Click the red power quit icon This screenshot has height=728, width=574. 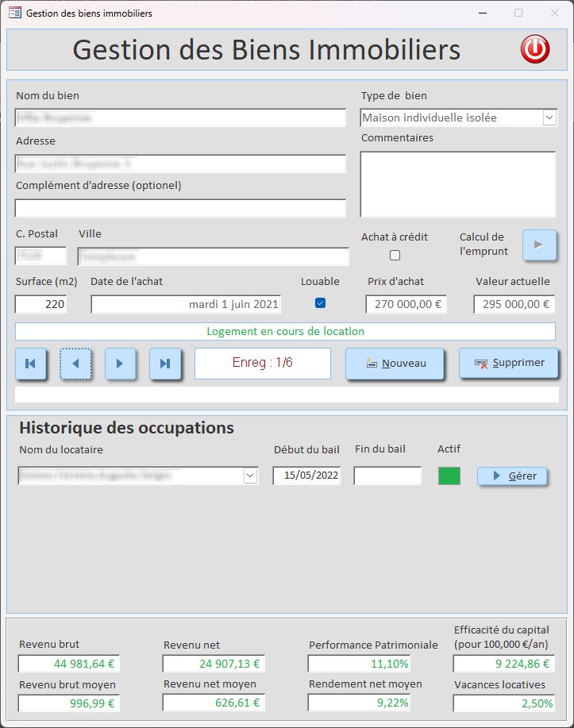(x=534, y=49)
